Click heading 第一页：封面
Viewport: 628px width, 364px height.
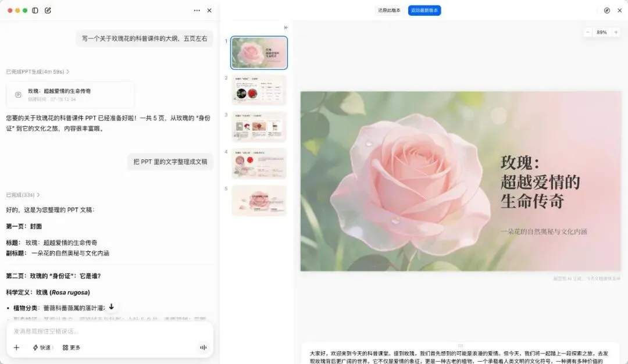(24, 226)
